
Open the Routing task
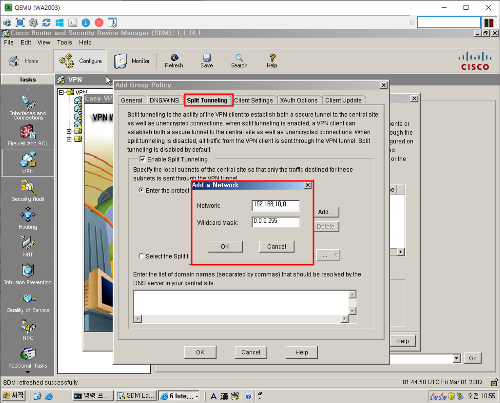[x=28, y=218]
